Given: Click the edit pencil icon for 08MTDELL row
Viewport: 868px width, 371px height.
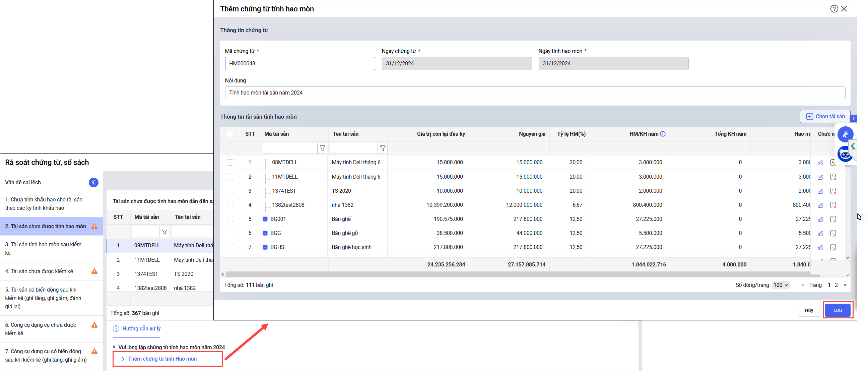Looking at the screenshot, I should coord(820,163).
